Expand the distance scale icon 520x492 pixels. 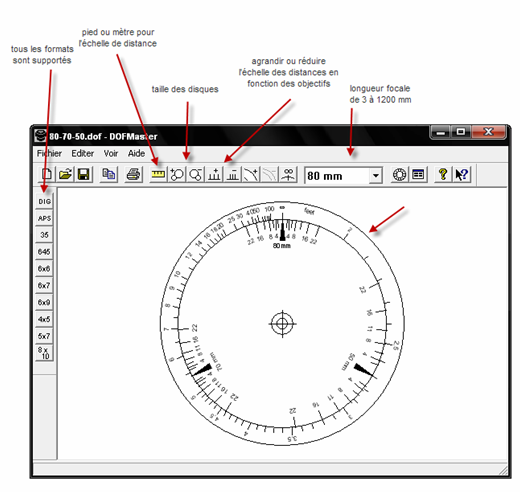click(x=214, y=174)
